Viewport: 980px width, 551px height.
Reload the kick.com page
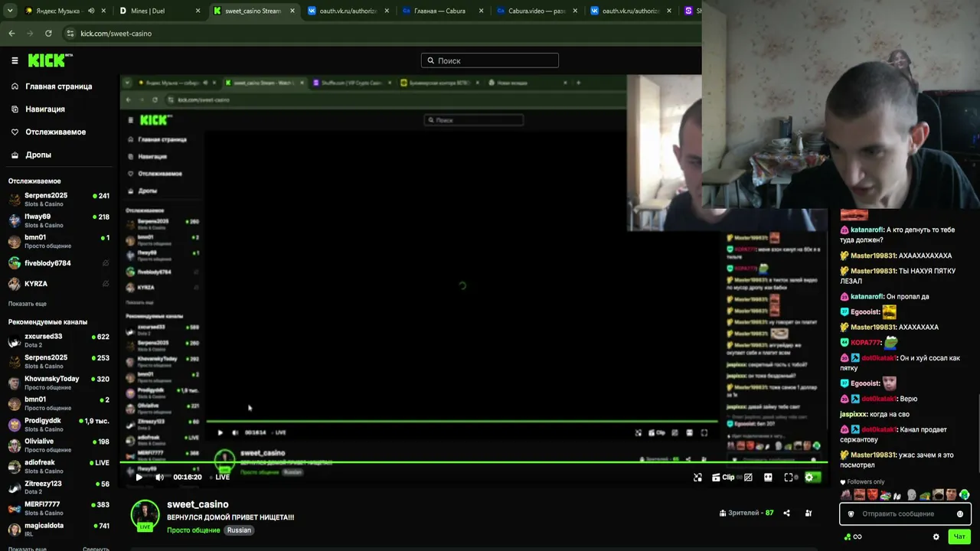(48, 34)
